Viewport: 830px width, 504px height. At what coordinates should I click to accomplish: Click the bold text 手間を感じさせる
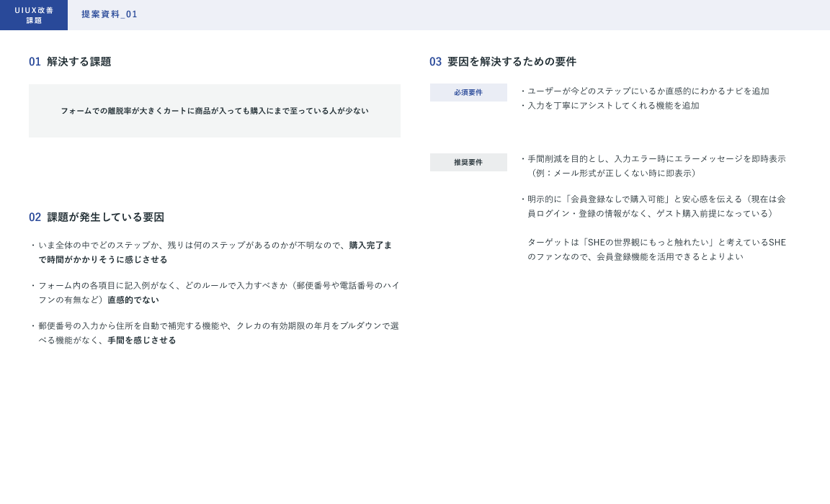coord(142,341)
